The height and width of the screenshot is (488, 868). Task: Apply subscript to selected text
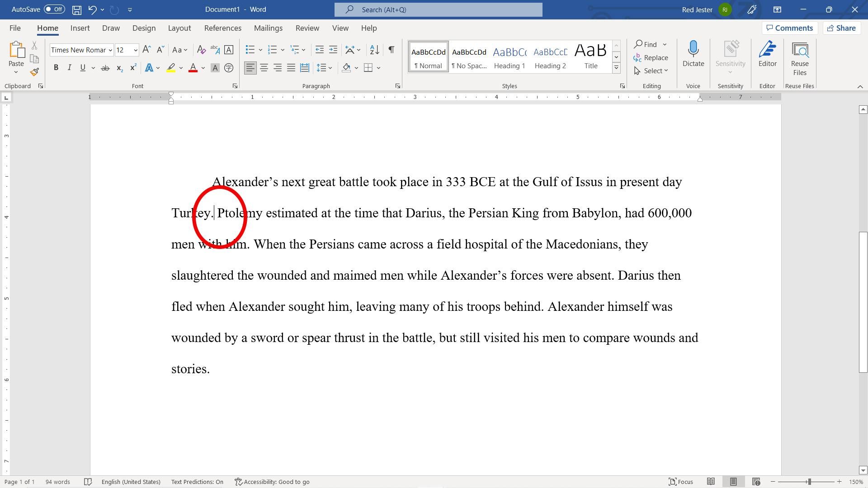tap(119, 68)
